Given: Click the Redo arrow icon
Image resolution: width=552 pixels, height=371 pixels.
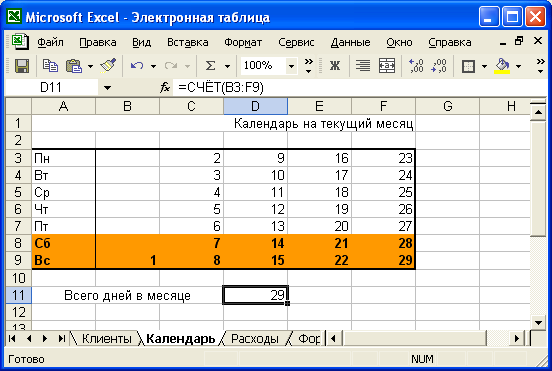Looking at the screenshot, I should point(171,66).
